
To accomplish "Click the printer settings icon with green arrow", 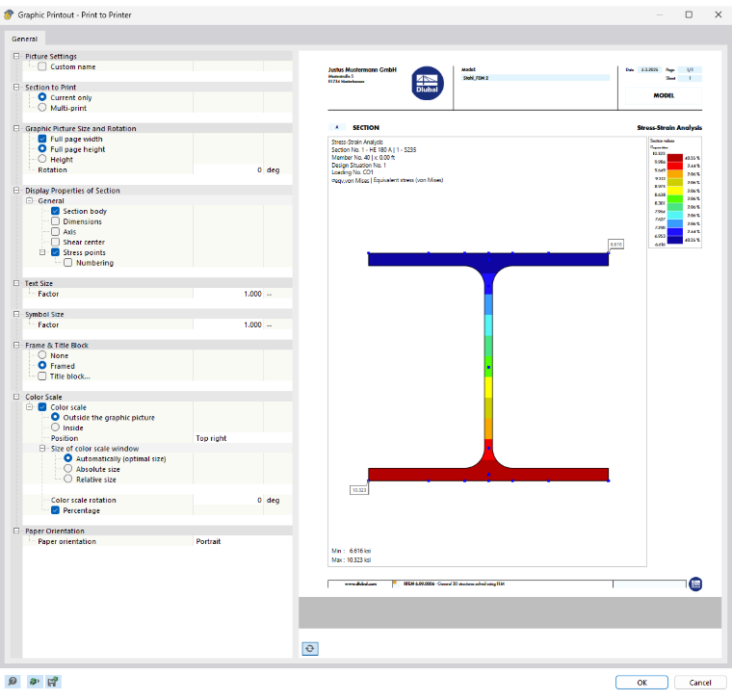I will click(x=34, y=682).
